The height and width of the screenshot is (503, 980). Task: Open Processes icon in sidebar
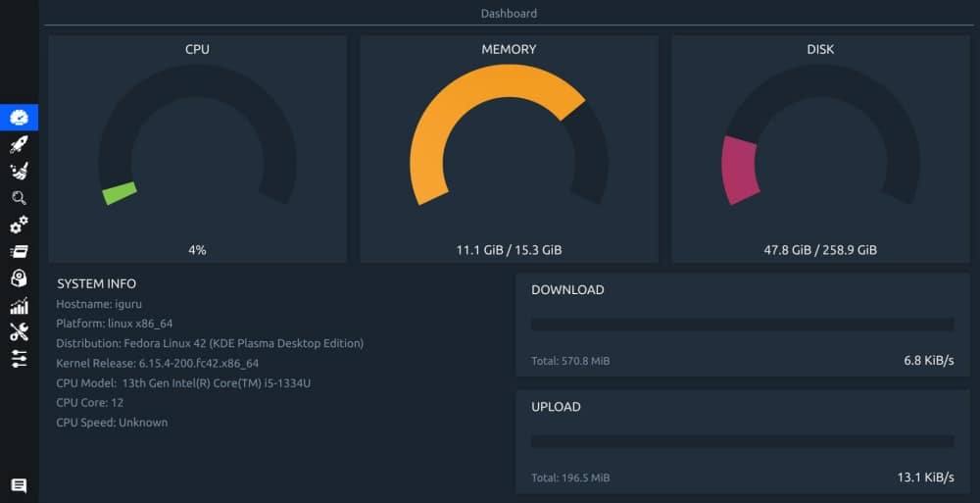point(19,252)
